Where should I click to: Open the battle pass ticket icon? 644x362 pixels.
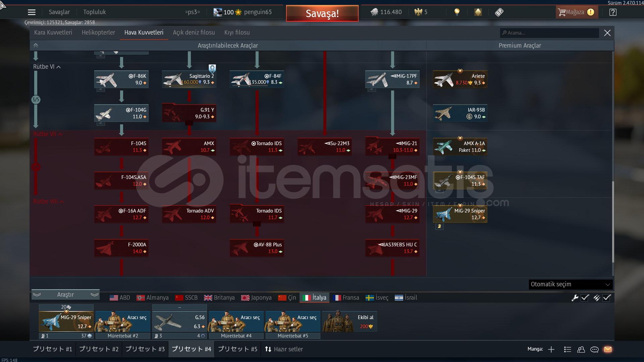pyautogui.click(x=499, y=12)
